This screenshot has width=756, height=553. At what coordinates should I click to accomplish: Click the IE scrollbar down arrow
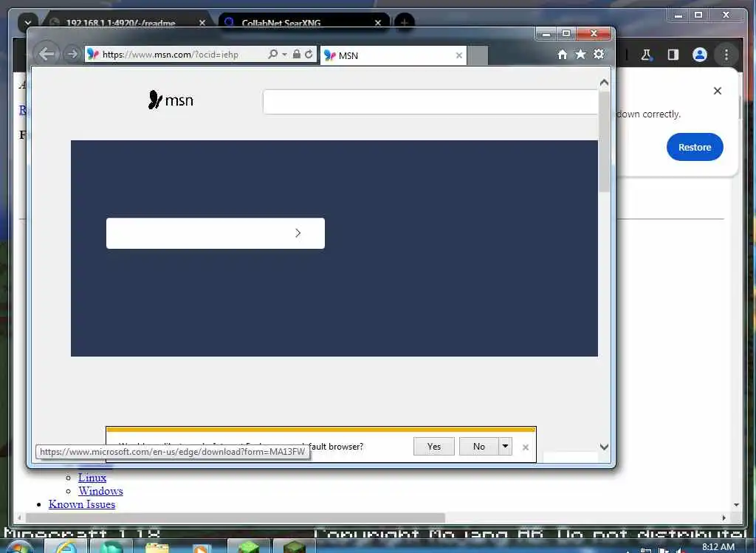click(604, 447)
